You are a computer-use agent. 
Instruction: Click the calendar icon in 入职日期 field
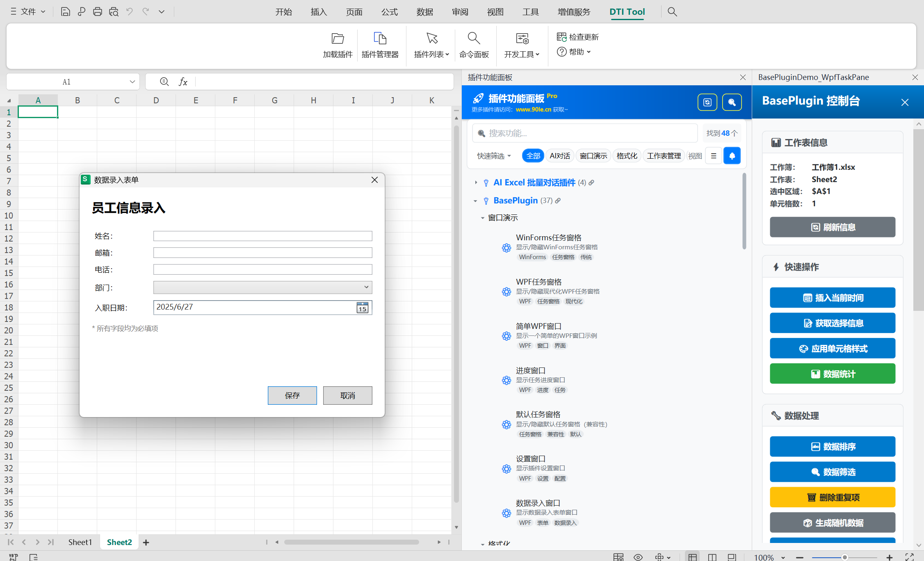[x=362, y=308]
